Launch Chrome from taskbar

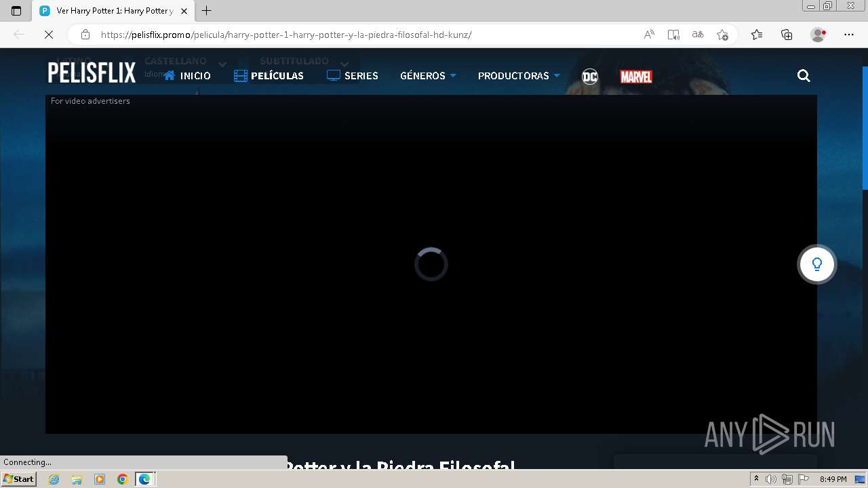coord(122,479)
